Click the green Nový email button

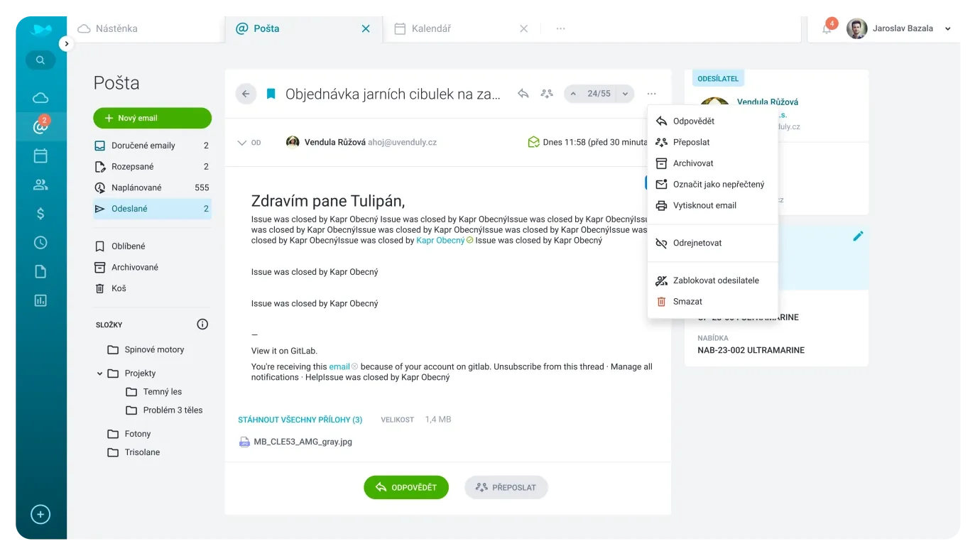(x=152, y=118)
